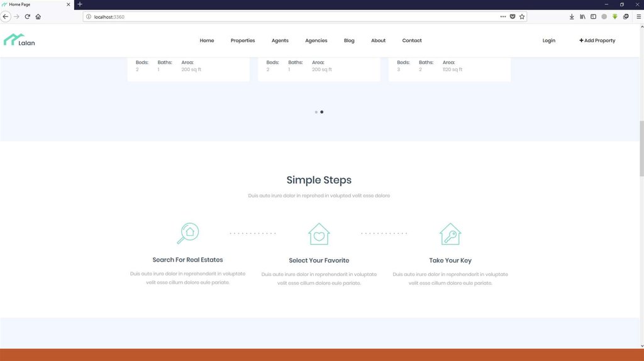This screenshot has height=361, width=644.
Task: Expand the page actions three-dot menu
Action: coord(502,16)
